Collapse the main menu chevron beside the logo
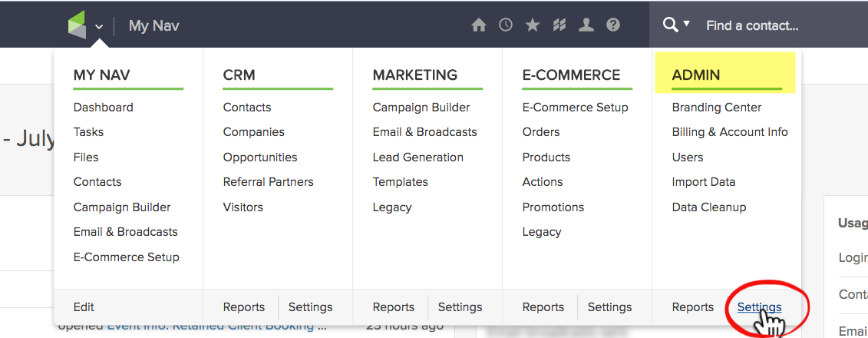The image size is (868, 338). [x=99, y=27]
